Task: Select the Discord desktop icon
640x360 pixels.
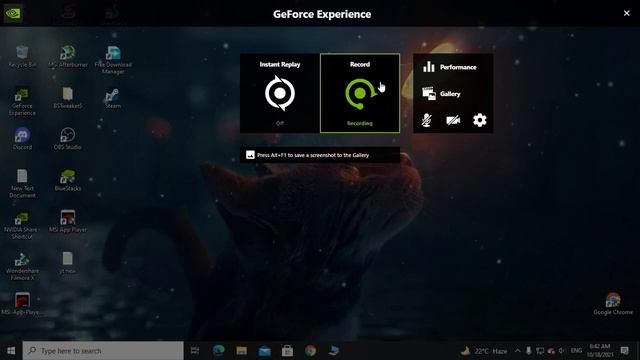Action: tap(22, 139)
